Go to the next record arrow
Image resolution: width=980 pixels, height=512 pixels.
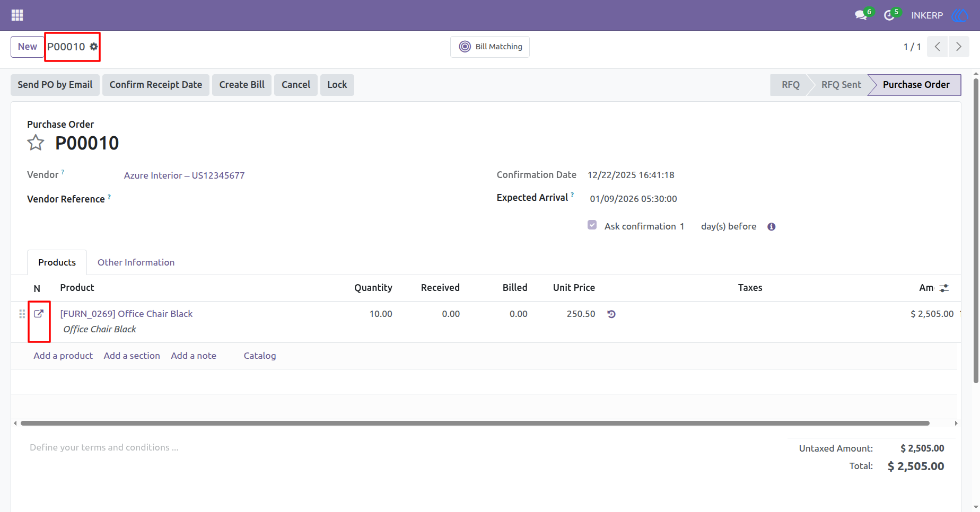tap(959, 47)
